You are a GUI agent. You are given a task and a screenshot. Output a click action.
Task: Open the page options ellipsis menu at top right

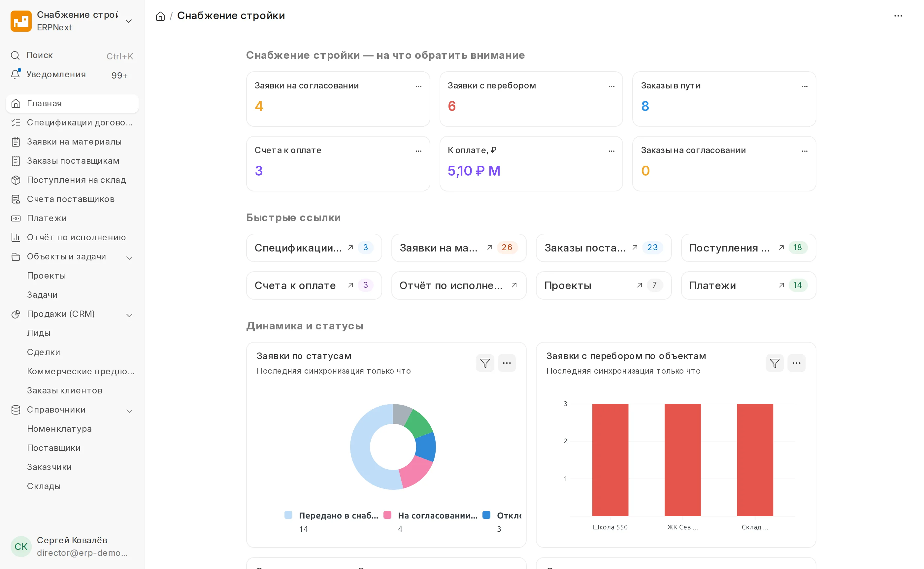[905, 16]
